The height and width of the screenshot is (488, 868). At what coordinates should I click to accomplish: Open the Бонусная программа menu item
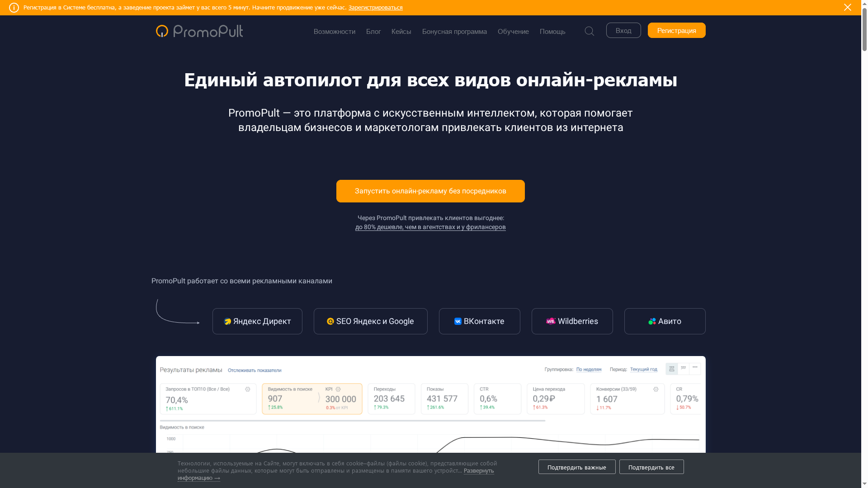454,32
